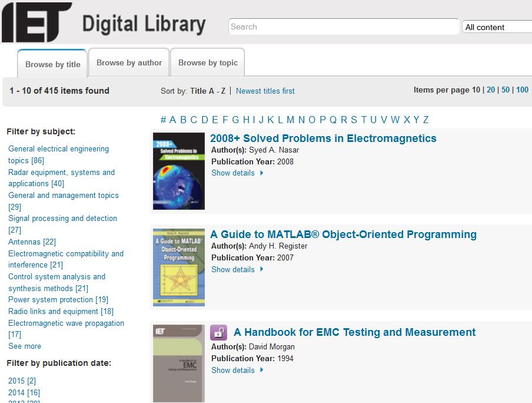Filter by Power system protection

[58, 300]
